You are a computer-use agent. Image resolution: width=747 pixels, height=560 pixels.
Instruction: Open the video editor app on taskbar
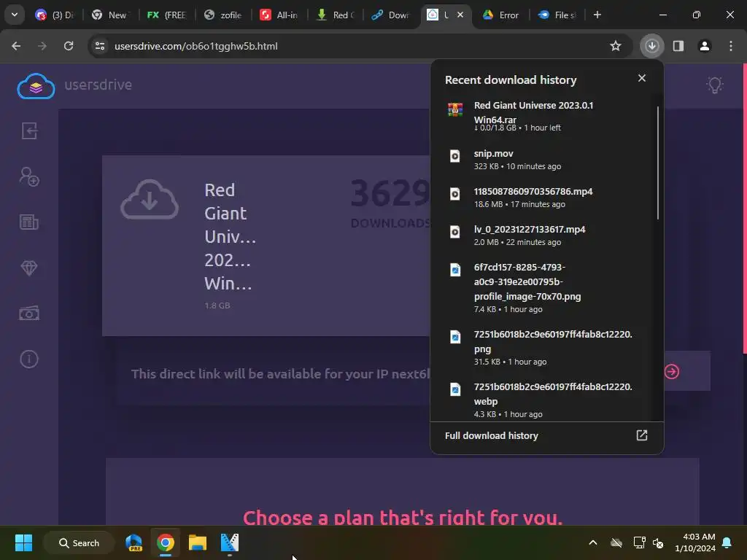tap(229, 542)
